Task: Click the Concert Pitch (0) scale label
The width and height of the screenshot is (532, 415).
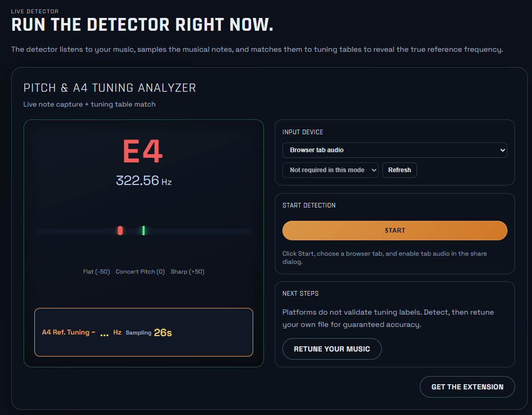Action: tap(140, 272)
